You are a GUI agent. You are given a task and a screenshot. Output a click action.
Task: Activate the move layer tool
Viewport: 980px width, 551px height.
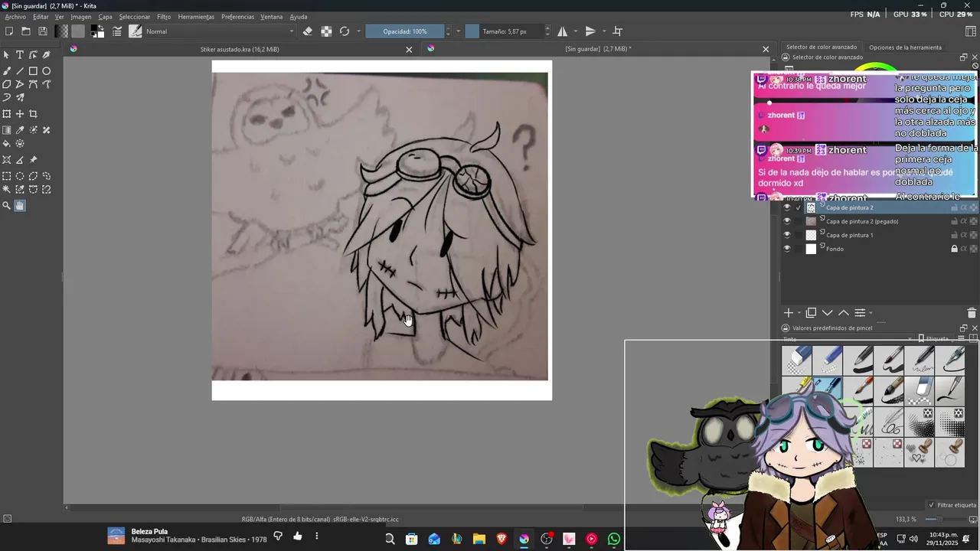(20, 114)
